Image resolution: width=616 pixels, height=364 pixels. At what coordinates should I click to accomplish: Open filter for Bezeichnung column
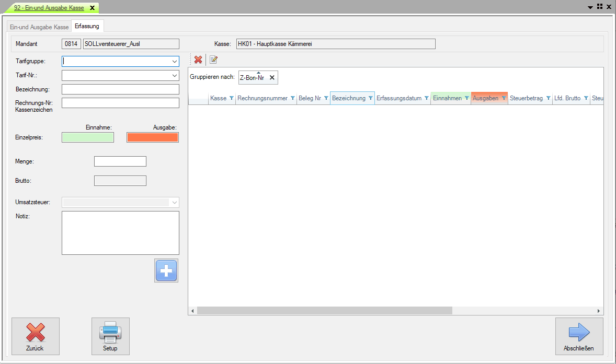click(370, 98)
